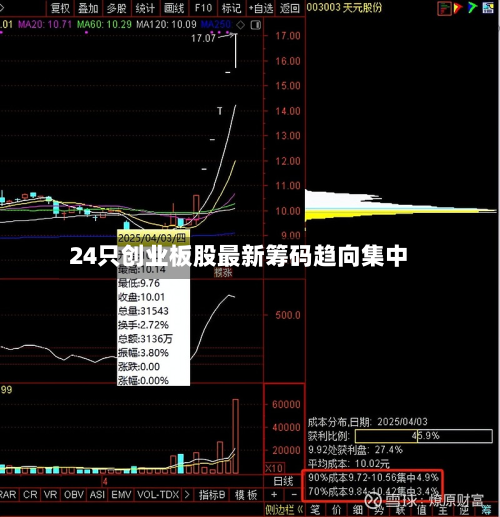Select the 2025/04/03/四 tooltip date header

(x=153, y=238)
